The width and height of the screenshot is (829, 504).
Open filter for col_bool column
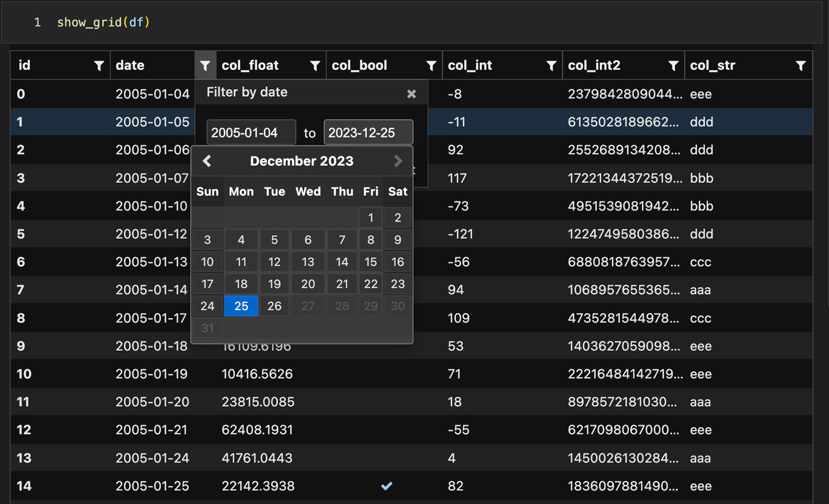pos(431,66)
